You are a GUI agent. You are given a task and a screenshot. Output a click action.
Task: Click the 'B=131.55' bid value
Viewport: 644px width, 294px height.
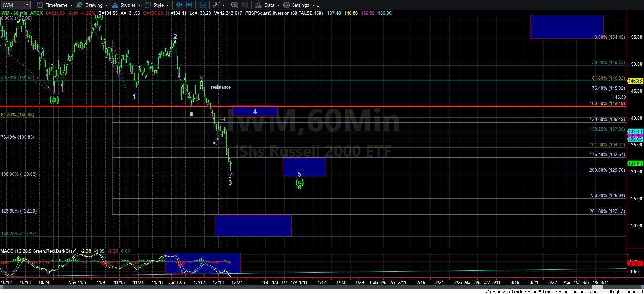(108, 13)
